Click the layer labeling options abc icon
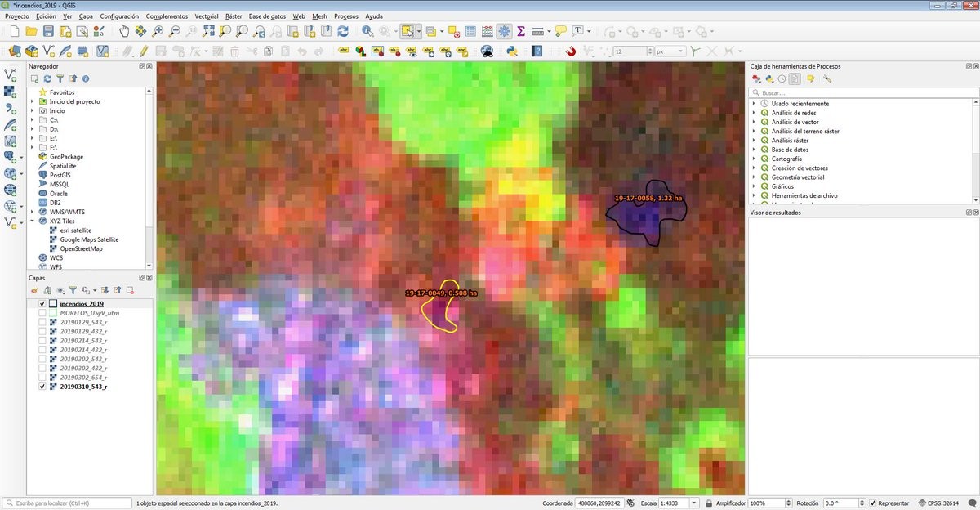This screenshot has width=980, height=510. (x=344, y=51)
